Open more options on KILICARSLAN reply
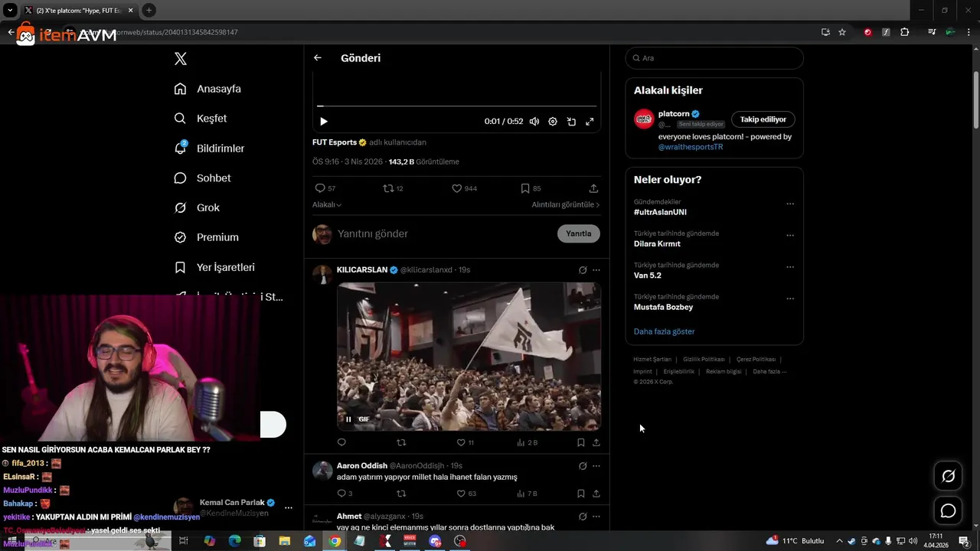Image resolution: width=980 pixels, height=551 pixels. [596, 270]
